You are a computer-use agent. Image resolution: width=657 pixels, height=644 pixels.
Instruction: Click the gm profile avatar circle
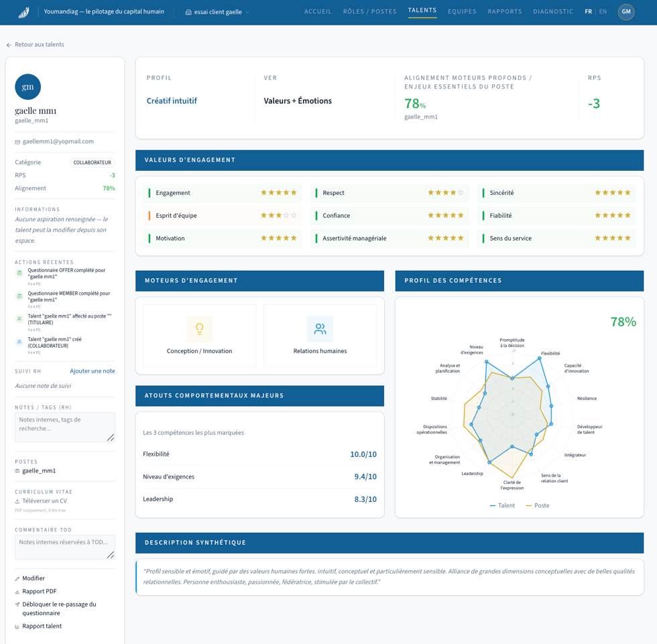[27, 86]
